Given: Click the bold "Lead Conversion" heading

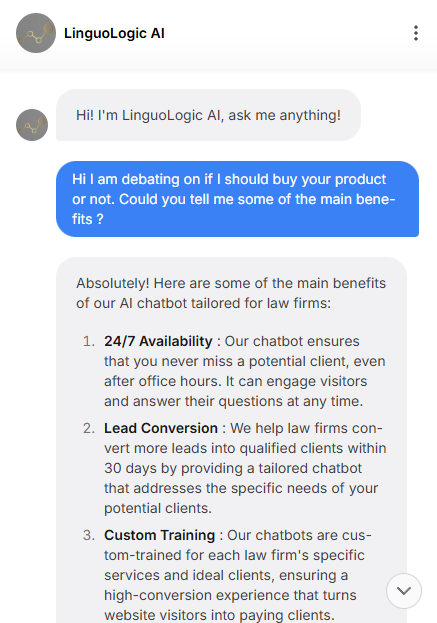Looking at the screenshot, I should pyautogui.click(x=161, y=428).
